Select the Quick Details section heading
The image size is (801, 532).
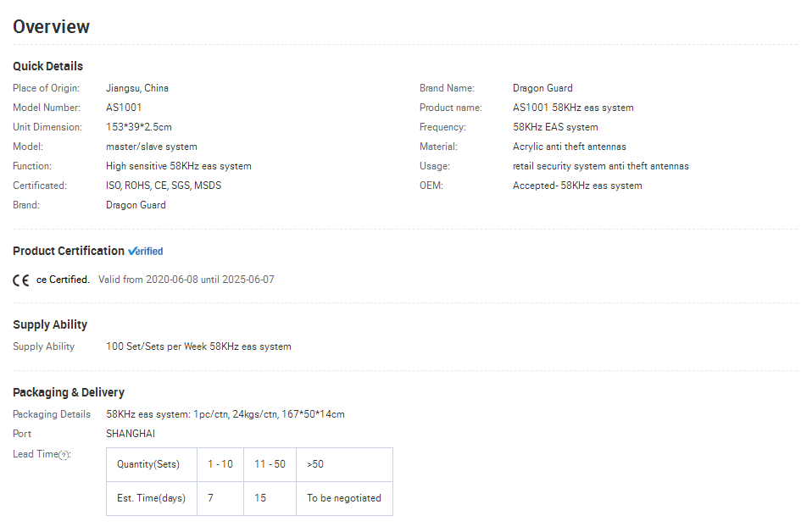pyautogui.click(x=47, y=66)
